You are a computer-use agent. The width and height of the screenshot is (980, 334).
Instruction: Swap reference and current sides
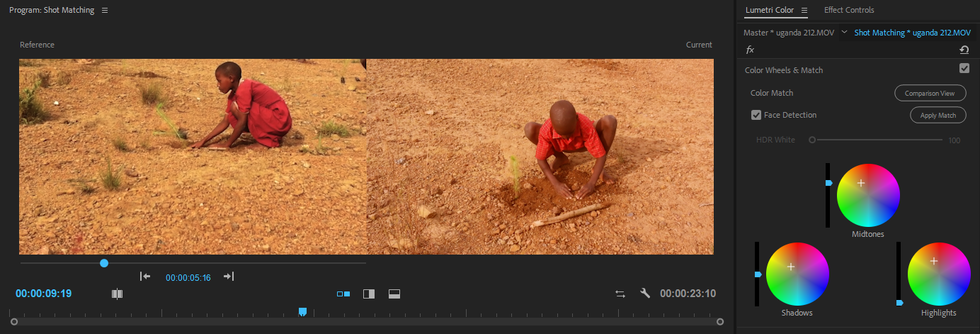[620, 294]
